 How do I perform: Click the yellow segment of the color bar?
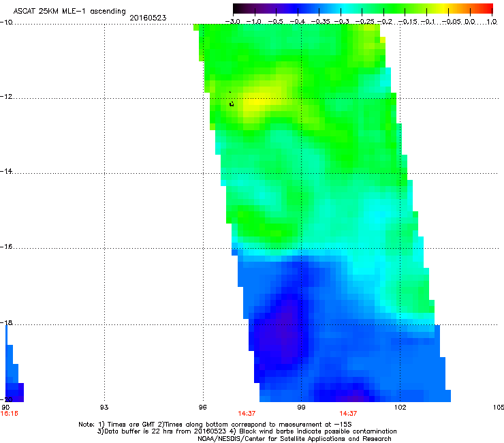click(x=445, y=9)
